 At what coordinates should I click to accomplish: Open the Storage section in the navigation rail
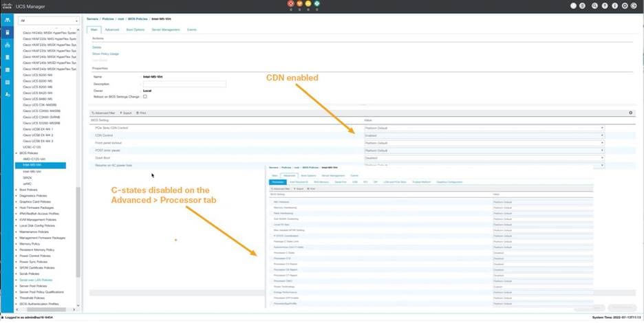tap(7, 82)
